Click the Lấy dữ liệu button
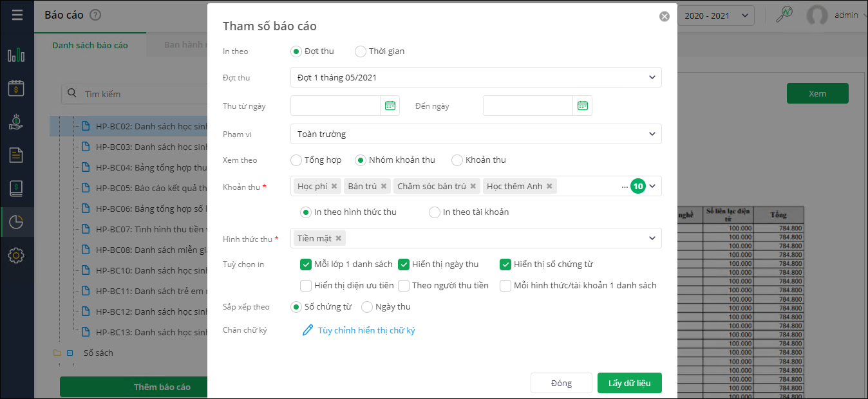868x399 pixels. (x=629, y=383)
